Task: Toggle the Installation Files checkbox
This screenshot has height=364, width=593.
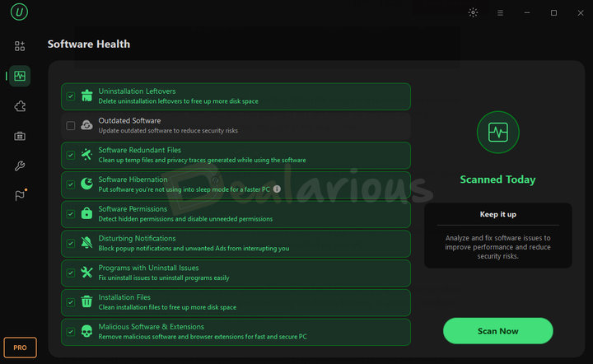Action: tap(70, 302)
